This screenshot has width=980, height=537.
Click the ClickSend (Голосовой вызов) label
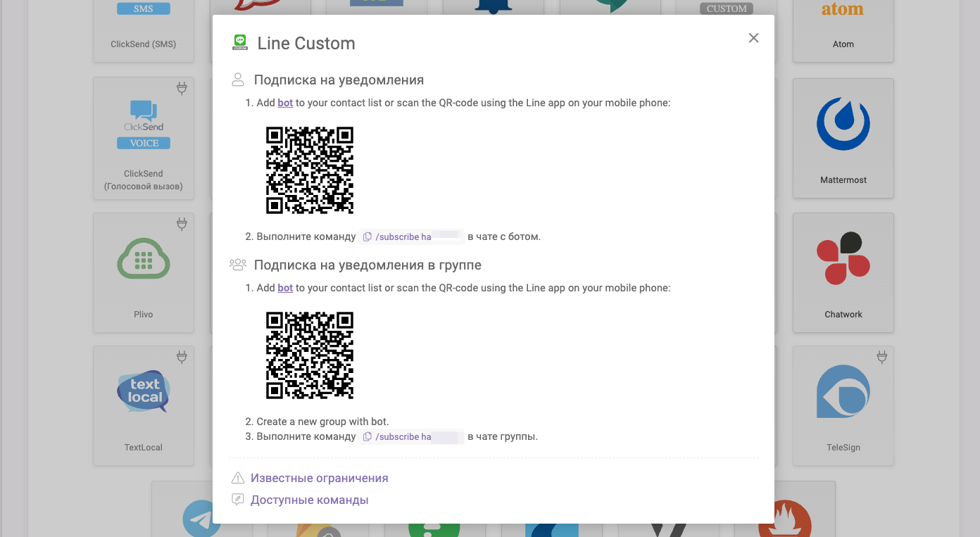pos(144,180)
